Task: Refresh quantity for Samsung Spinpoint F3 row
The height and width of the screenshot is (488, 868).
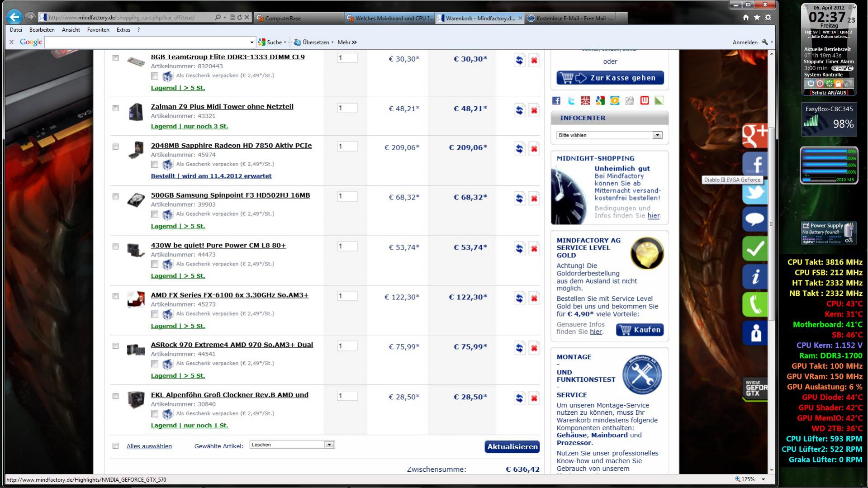Action: pos(519,199)
